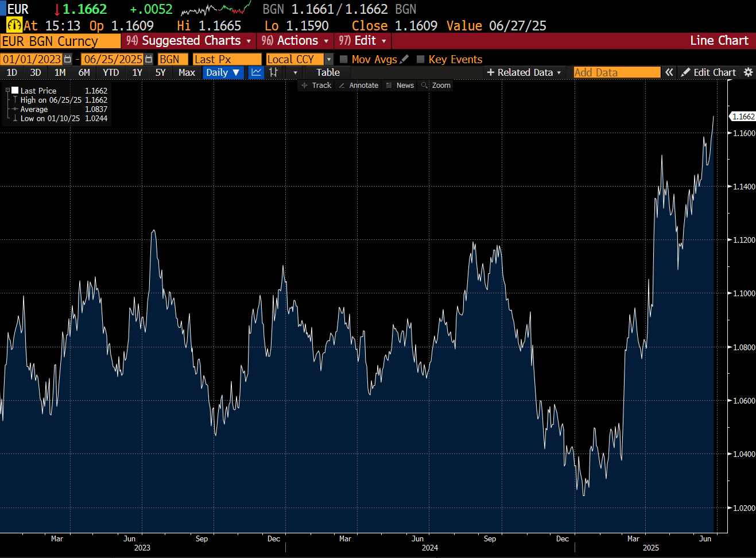
Task: Click the Annotate pencil tool
Action: (358, 85)
